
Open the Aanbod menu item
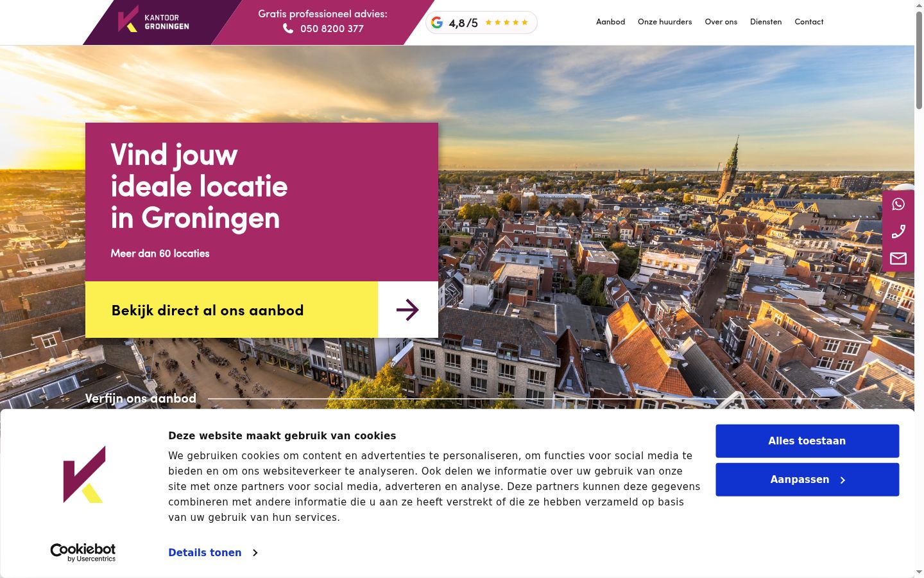coord(610,22)
